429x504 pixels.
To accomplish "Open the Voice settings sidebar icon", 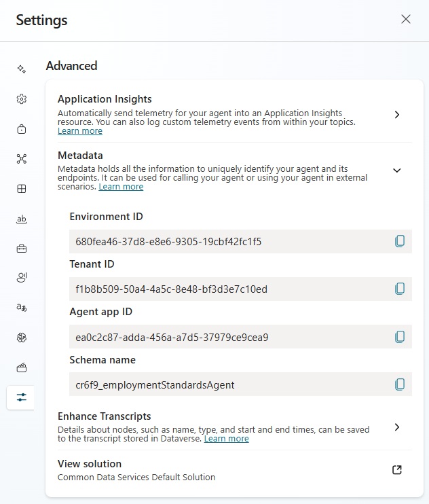I will coord(21,278).
